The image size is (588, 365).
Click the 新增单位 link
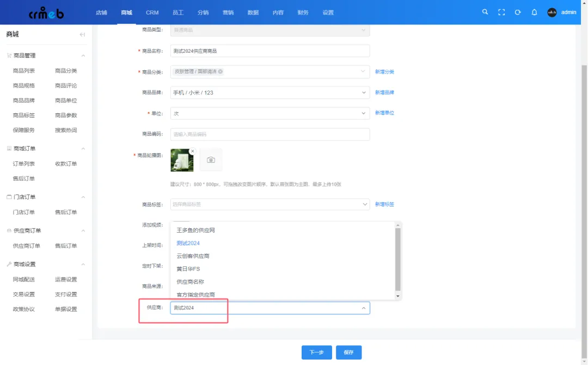click(x=384, y=113)
